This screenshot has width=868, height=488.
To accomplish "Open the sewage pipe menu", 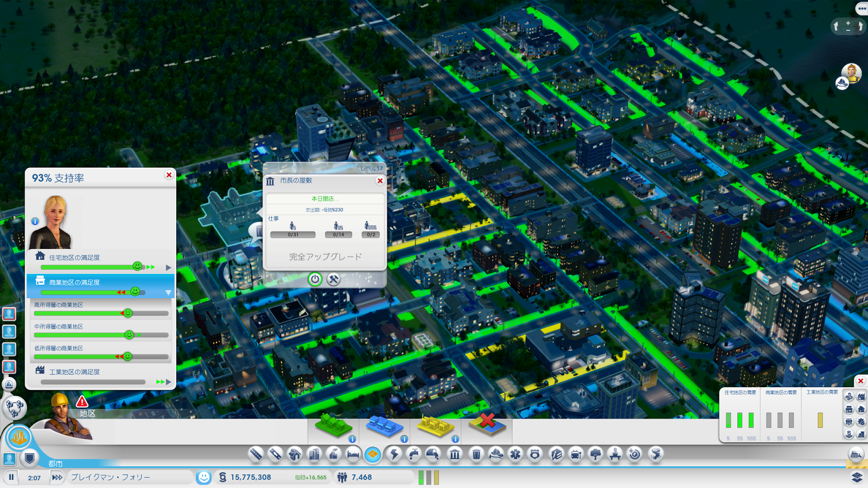I will point(433,454).
